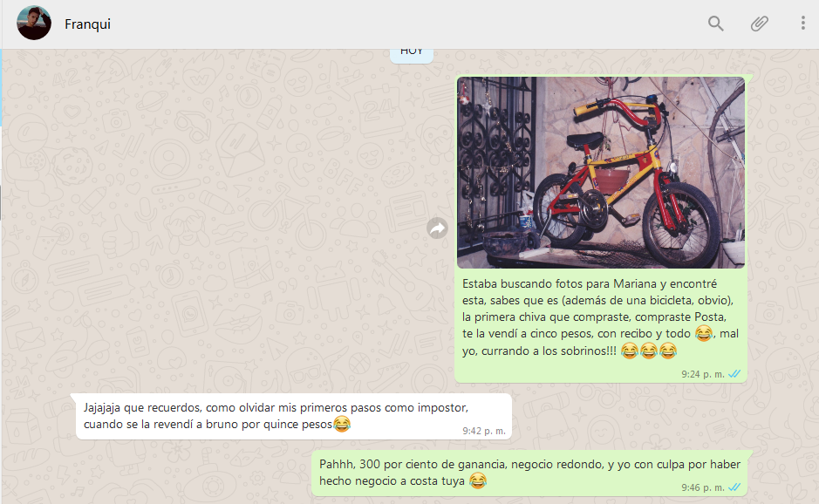This screenshot has height=504, width=819.
Task: Click first laughing emoji after "sobrinos!!!"
Action: (629, 351)
